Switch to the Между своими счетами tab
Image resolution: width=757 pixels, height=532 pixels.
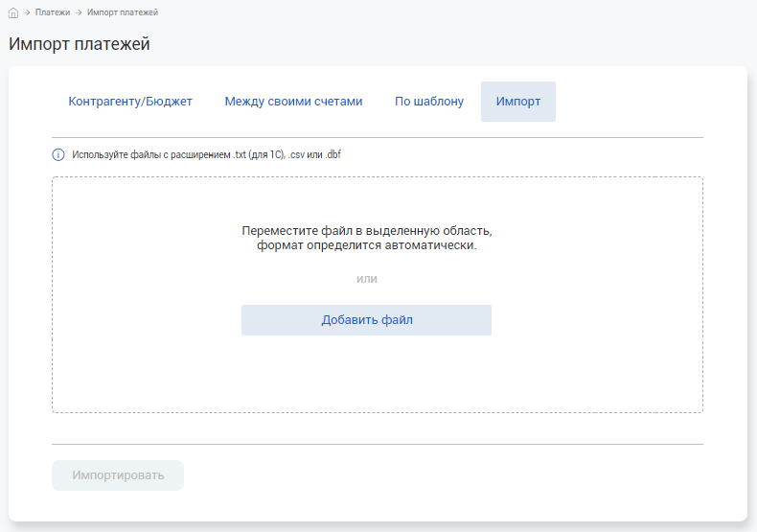(x=293, y=102)
